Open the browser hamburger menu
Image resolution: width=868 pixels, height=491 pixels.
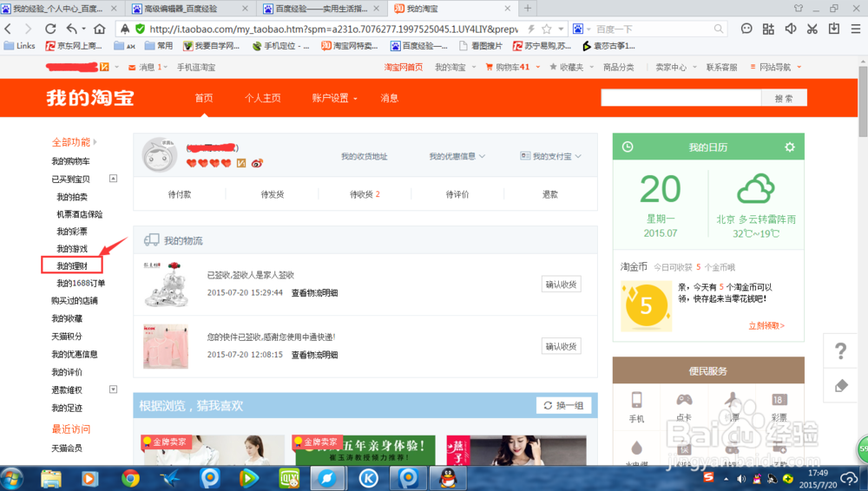click(855, 29)
